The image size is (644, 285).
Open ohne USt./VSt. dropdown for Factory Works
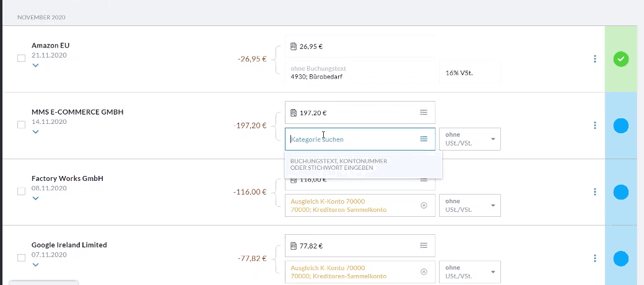(469, 205)
